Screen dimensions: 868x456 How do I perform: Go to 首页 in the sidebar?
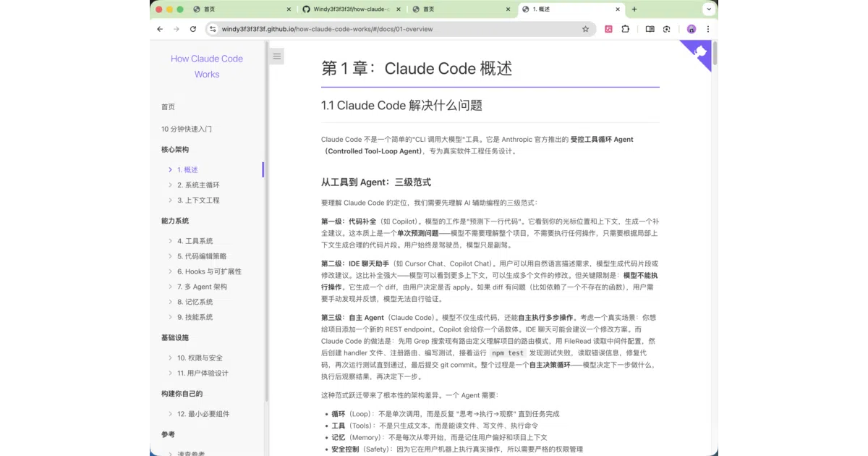(x=168, y=106)
